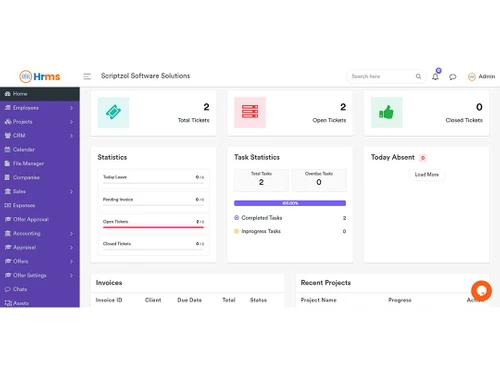Click the Scriptzol Software Solutions title
The image size is (500, 375).
coord(145,76)
